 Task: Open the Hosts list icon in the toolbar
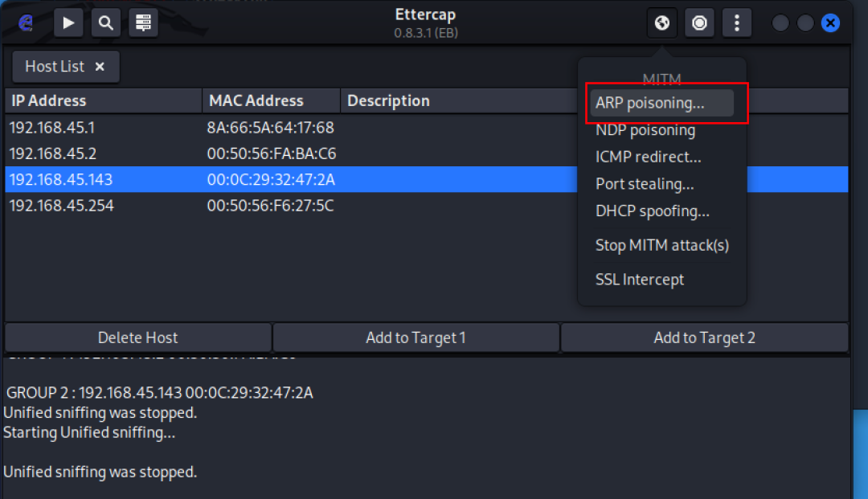click(x=143, y=22)
